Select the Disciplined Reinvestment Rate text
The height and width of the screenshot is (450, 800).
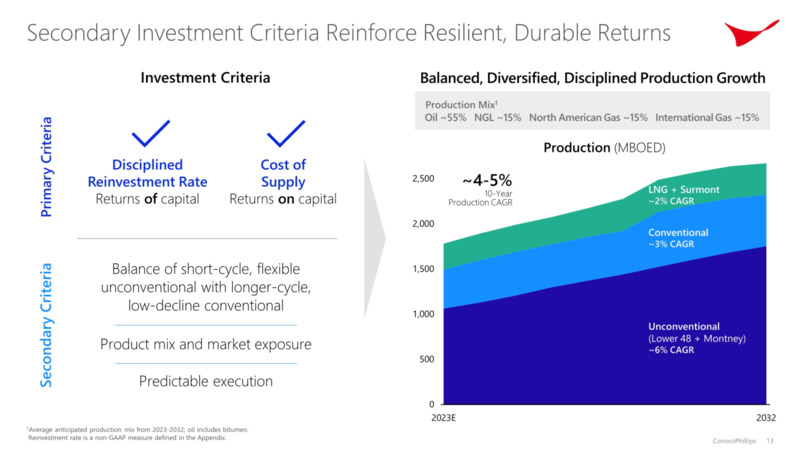[147, 173]
